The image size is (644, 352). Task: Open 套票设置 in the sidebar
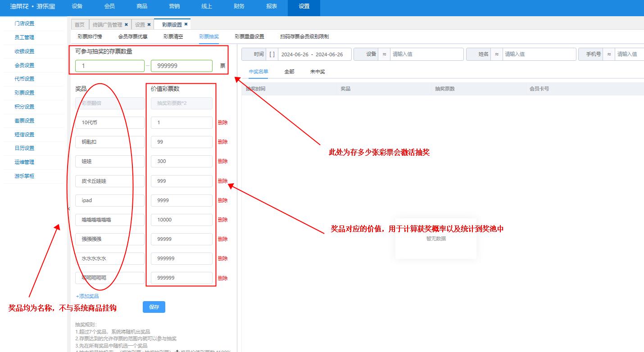(x=24, y=121)
